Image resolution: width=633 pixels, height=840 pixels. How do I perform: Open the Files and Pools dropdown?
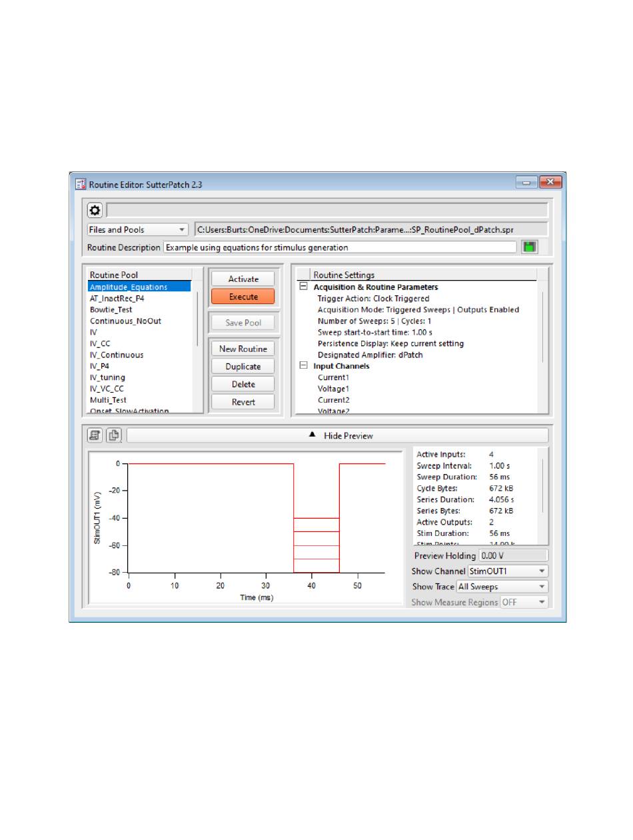(x=139, y=229)
